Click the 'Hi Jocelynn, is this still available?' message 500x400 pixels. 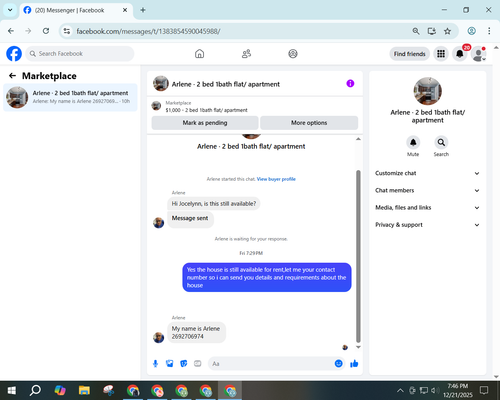214,204
